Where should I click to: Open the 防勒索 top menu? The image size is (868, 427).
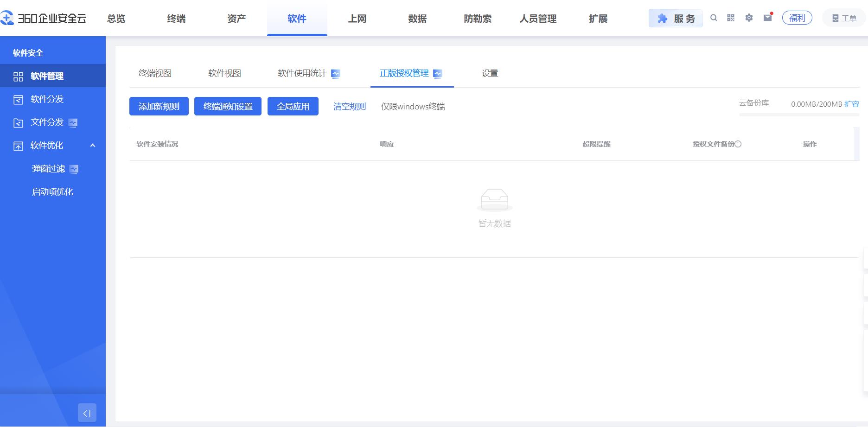[478, 19]
